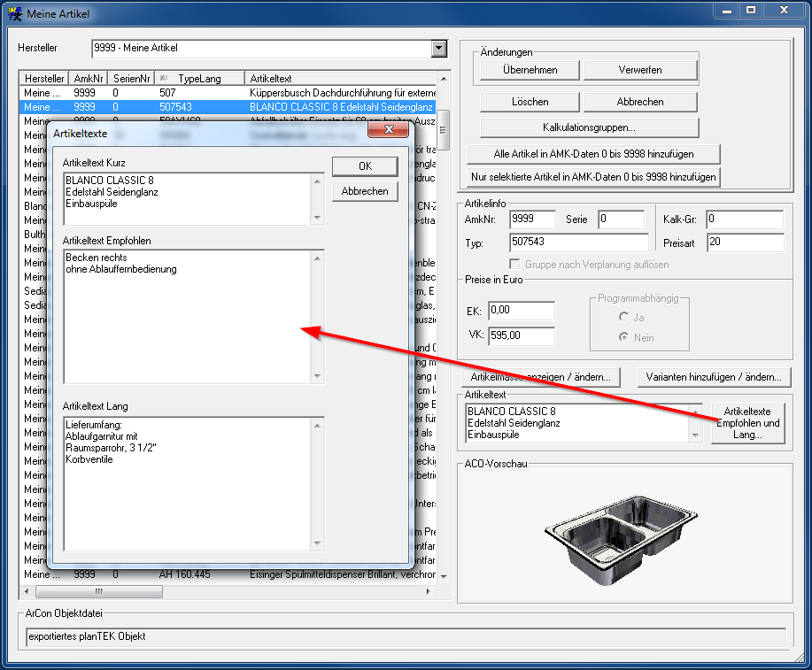Open Varianten hinzufügen / ändern
The image size is (812, 670).
pos(712,377)
